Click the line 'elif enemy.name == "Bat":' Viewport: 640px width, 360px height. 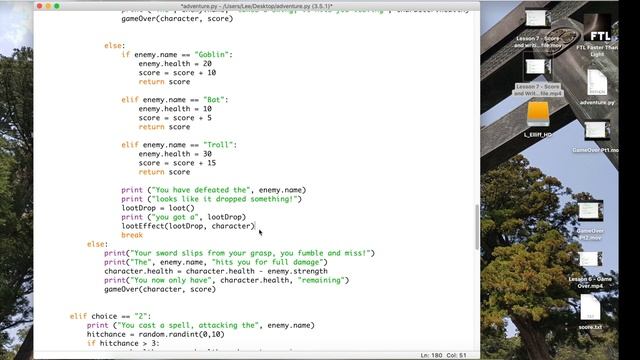coord(175,100)
